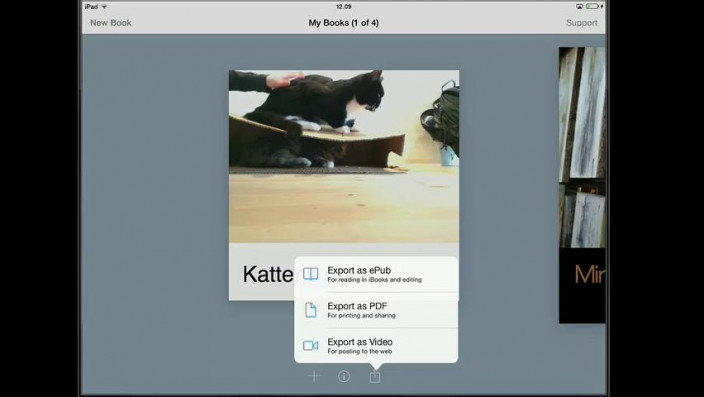Screen dimensions: 704x397
Task: Tap the My Books (1 of 4) title
Action: [343, 23]
